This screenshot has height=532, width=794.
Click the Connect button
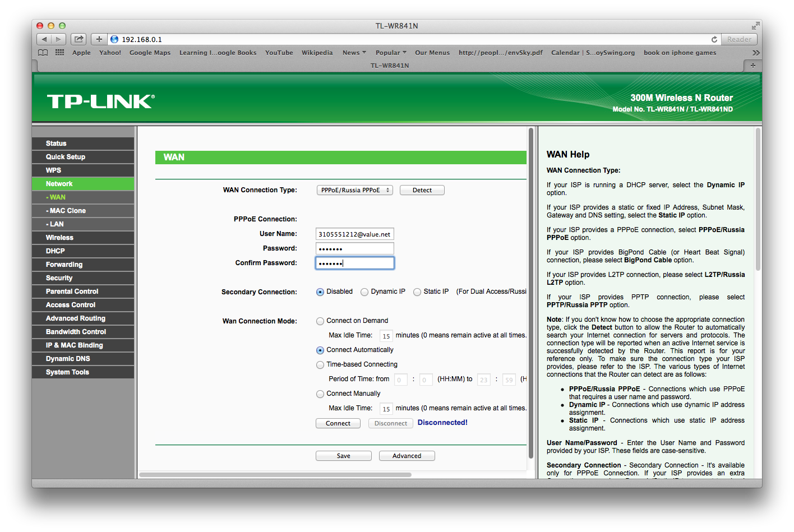(338, 423)
